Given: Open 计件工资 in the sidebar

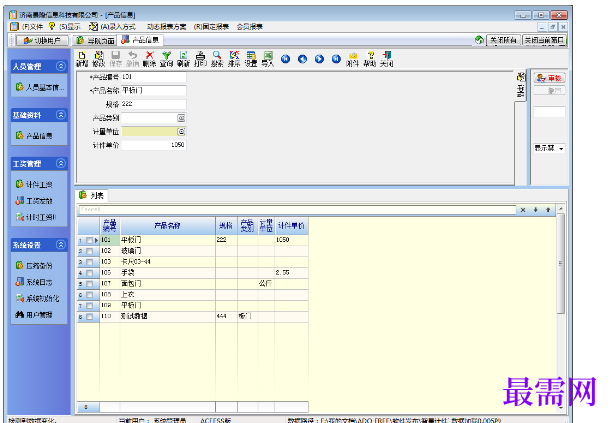Looking at the screenshot, I should [x=34, y=184].
